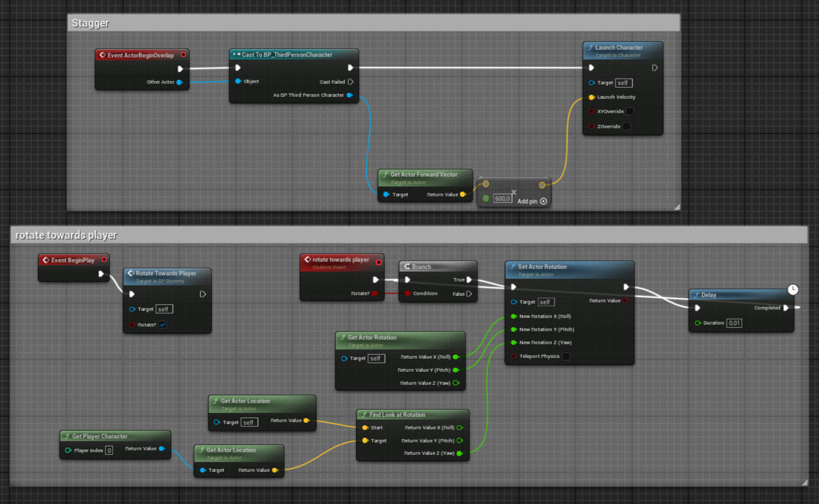Click the Player Index value field

(109, 450)
